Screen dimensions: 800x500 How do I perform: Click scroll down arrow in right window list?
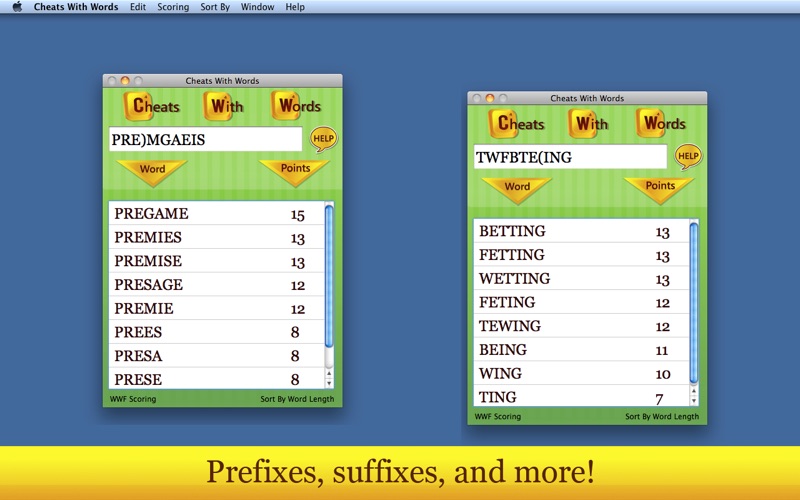click(694, 401)
